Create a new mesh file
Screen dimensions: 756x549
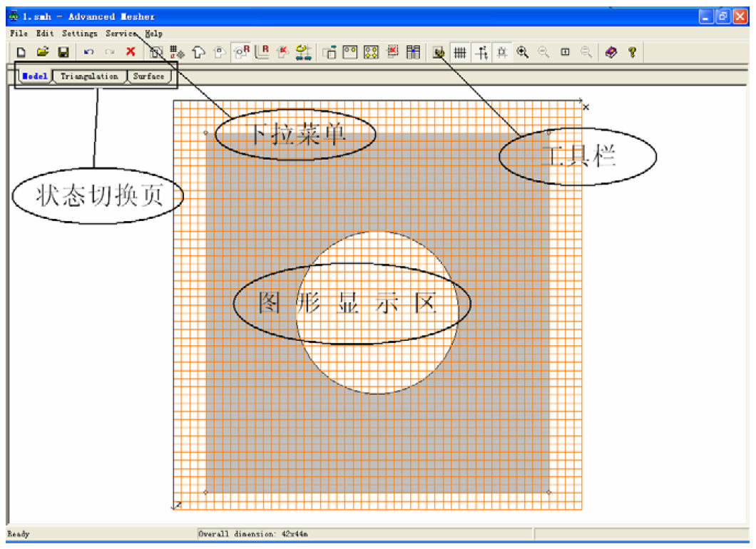[21, 52]
